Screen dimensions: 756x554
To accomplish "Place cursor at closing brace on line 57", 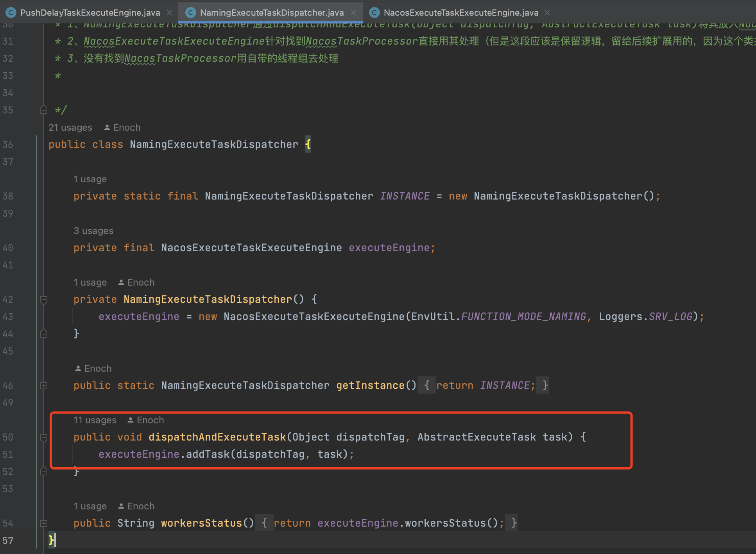I will point(51,540).
